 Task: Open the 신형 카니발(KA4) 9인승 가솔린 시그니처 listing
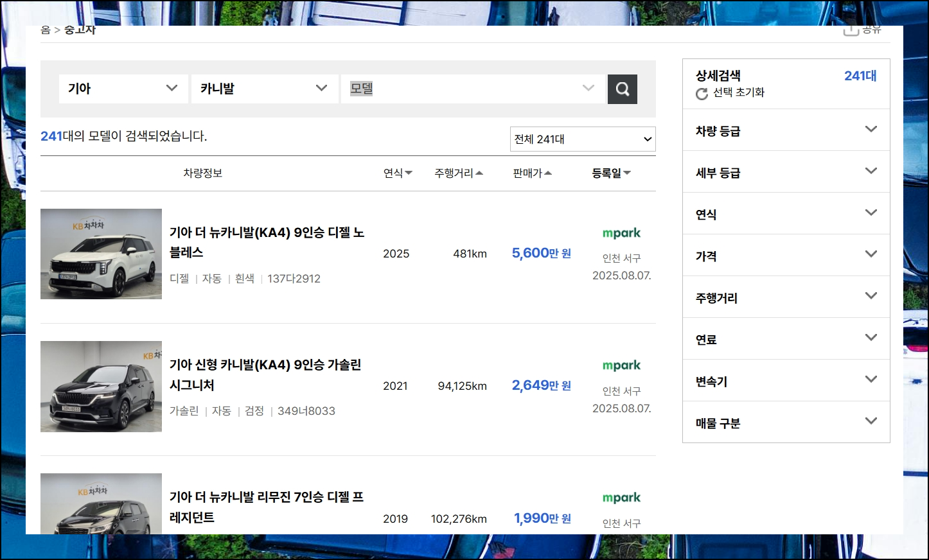(x=265, y=375)
